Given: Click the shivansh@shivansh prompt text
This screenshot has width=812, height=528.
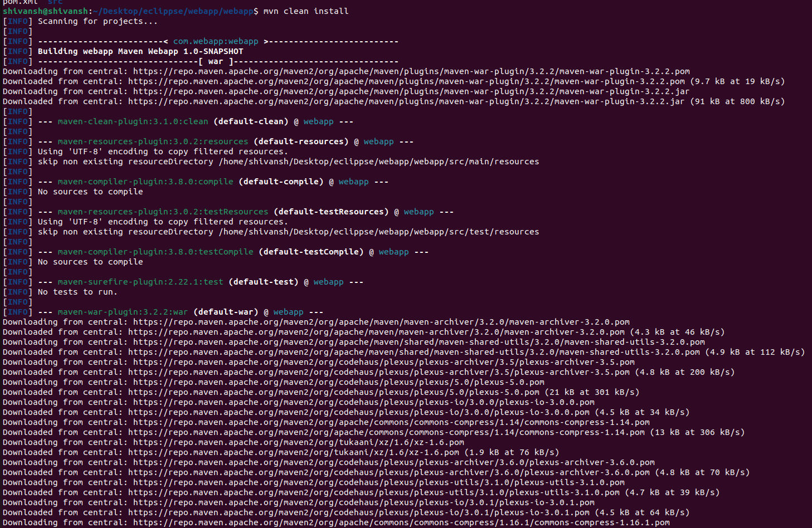Looking at the screenshot, I should pyautogui.click(x=45, y=11).
